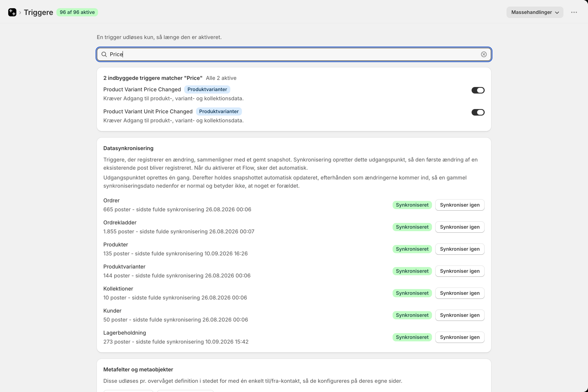Screen dimensions: 588x392
Task: Open the app home icon in breadcrumb
Action: 12,12
